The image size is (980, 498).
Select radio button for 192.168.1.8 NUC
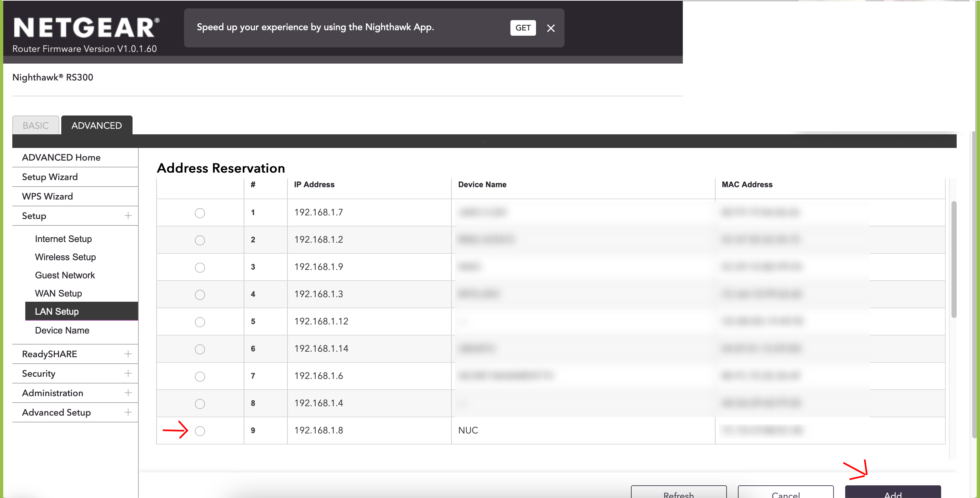pyautogui.click(x=200, y=431)
